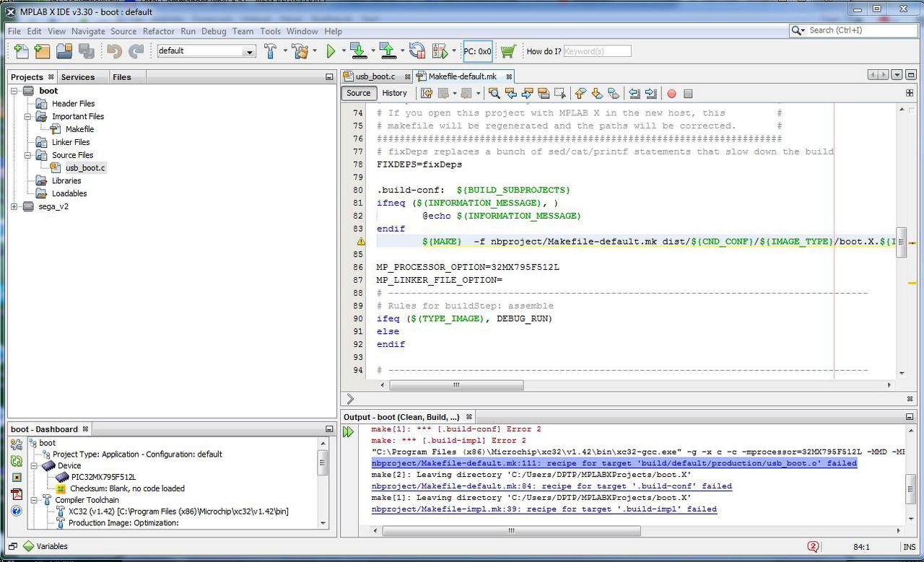Click the Build Project hammer icon
The image size is (924, 562).
point(271,51)
